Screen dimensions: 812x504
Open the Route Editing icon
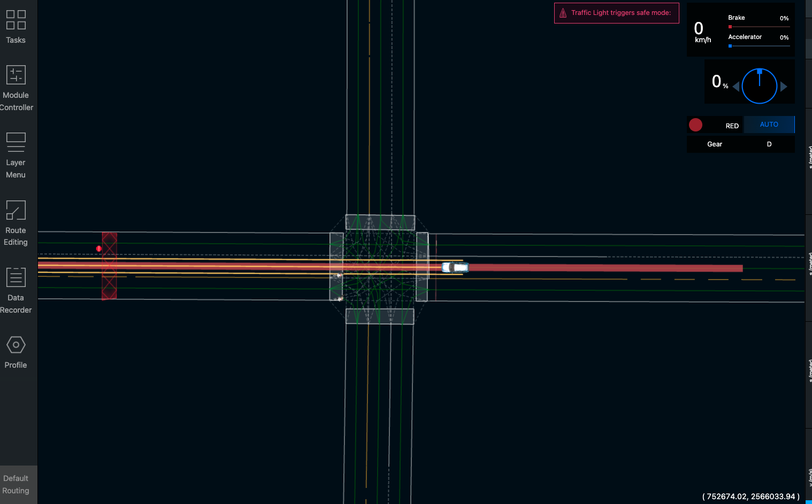(x=16, y=210)
